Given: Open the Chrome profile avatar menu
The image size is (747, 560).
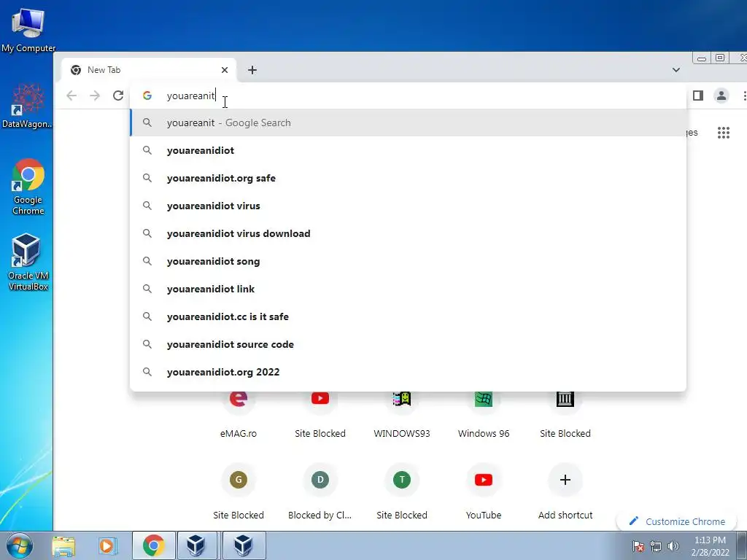Looking at the screenshot, I should pos(721,96).
